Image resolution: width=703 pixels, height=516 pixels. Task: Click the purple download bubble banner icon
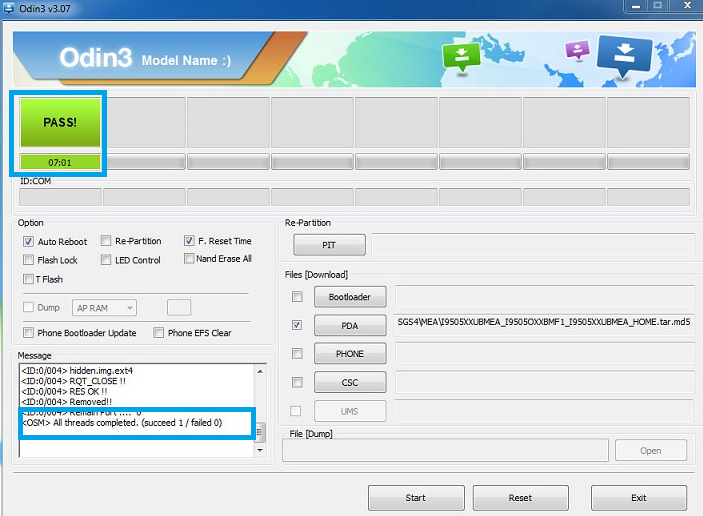point(577,50)
